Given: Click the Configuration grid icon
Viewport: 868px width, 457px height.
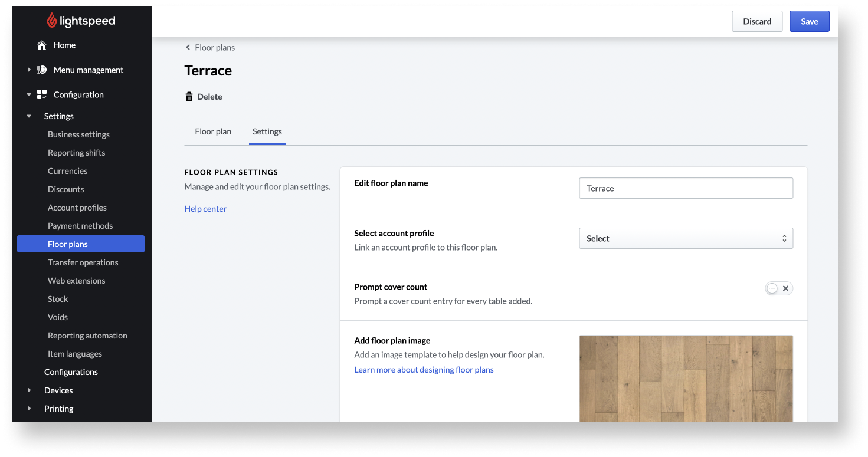Looking at the screenshot, I should [42, 94].
